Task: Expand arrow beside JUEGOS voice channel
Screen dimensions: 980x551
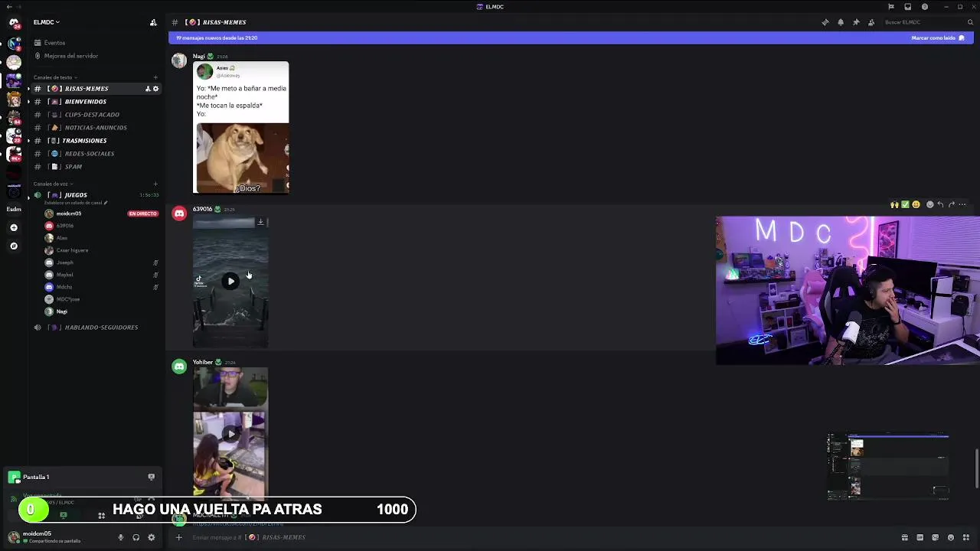Action: [28, 197]
